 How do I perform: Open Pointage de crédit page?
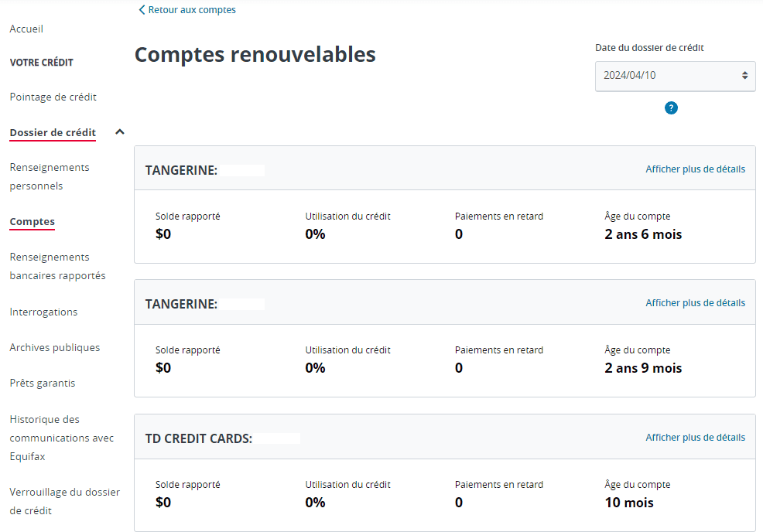coord(53,97)
